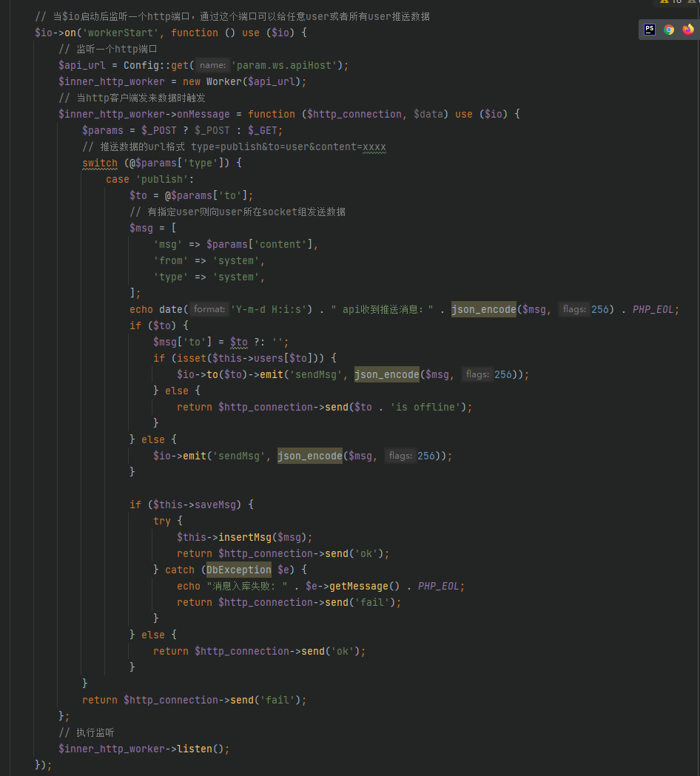
Task: Click the '// 监听一个http端口' comment
Action: 108,49
